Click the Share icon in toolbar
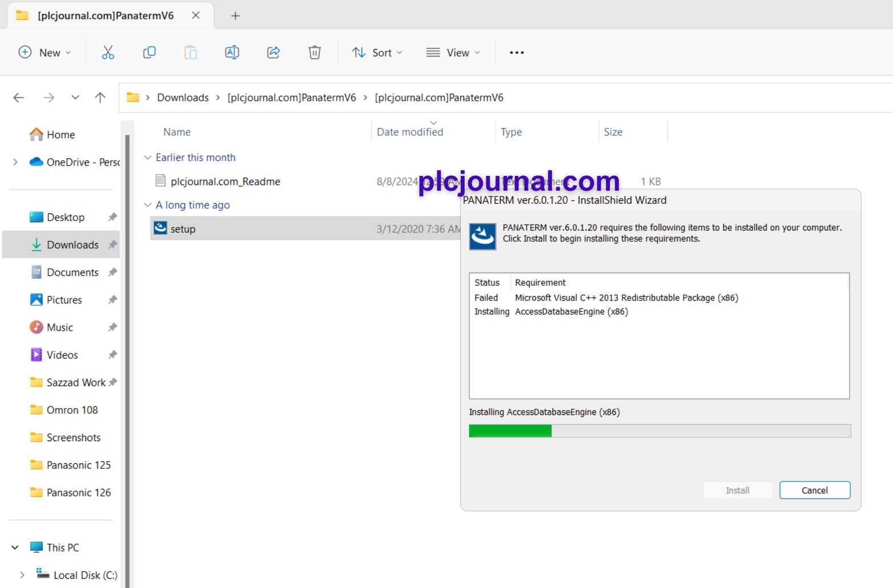Image resolution: width=893 pixels, height=588 pixels. (x=273, y=52)
